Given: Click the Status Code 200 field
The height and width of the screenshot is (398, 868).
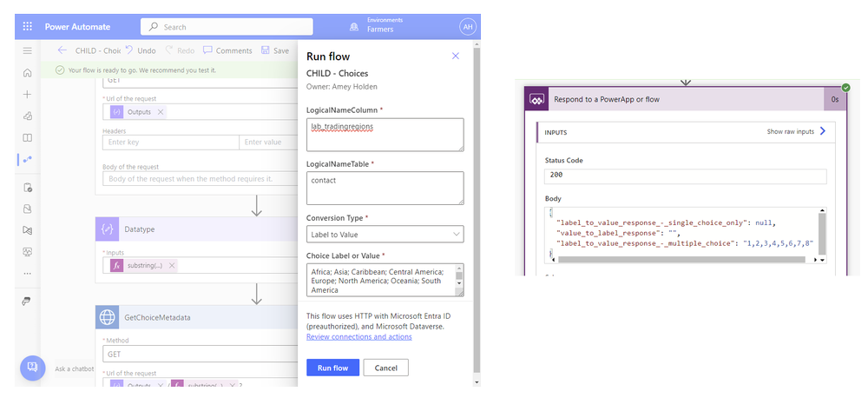Looking at the screenshot, I should tap(686, 176).
